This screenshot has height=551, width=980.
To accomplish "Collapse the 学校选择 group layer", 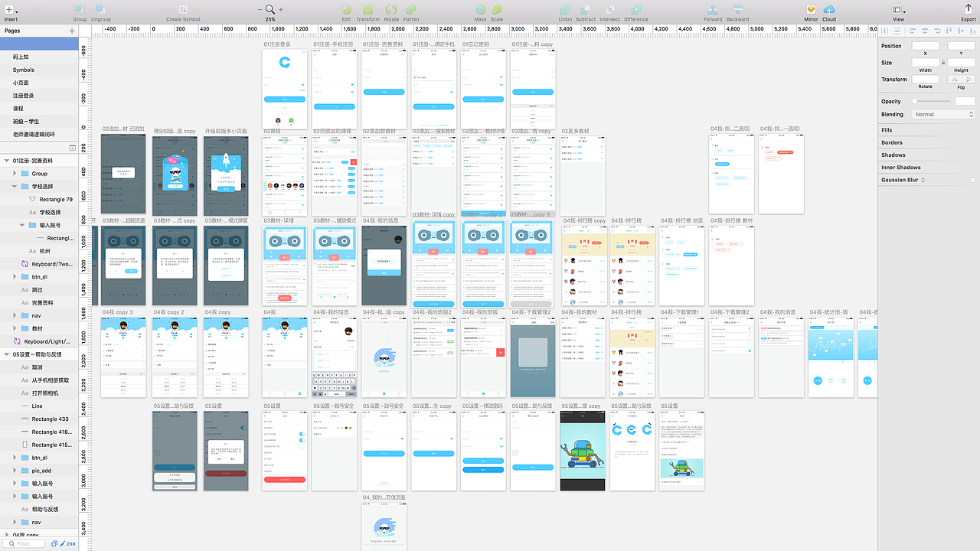I will coord(15,186).
